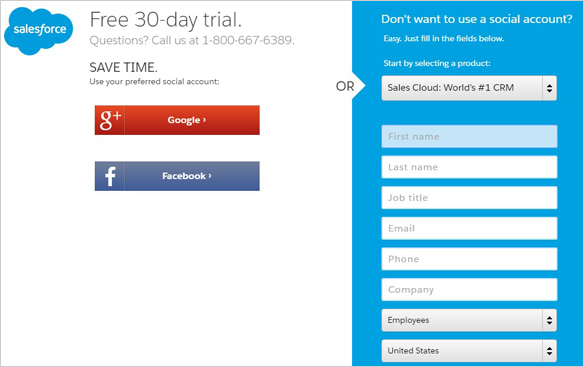Click the phone number 1-800-667-6389
The height and width of the screenshot is (367, 584).
pyautogui.click(x=248, y=40)
